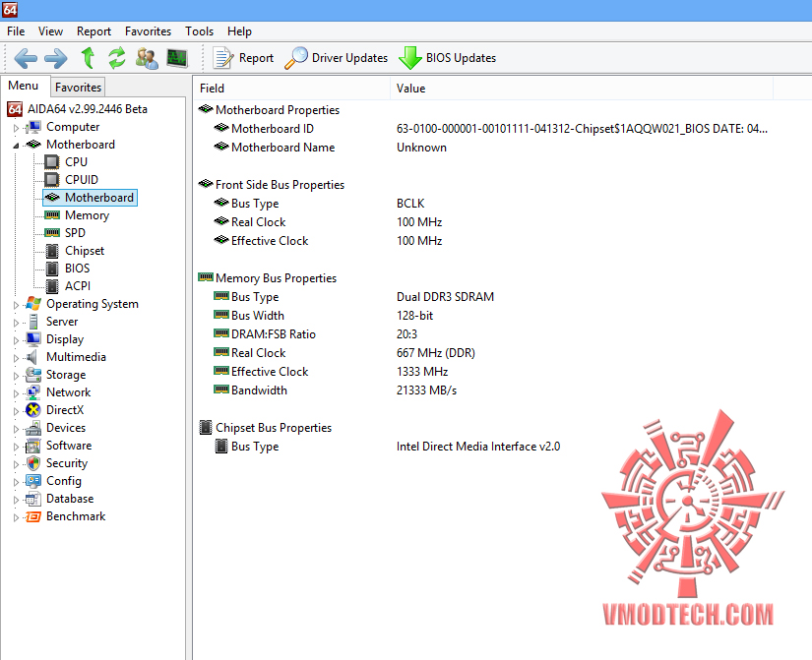
Task: Click the Security shield icon
Action: click(x=33, y=463)
